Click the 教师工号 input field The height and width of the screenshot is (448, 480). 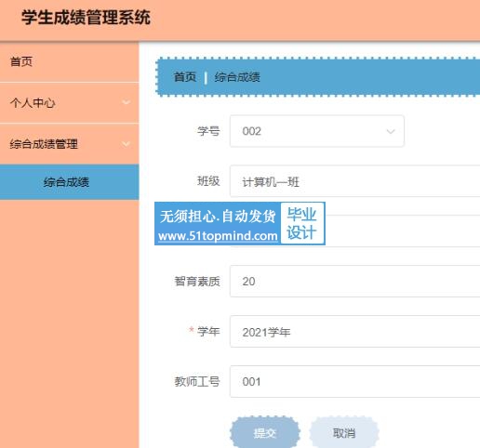354,381
